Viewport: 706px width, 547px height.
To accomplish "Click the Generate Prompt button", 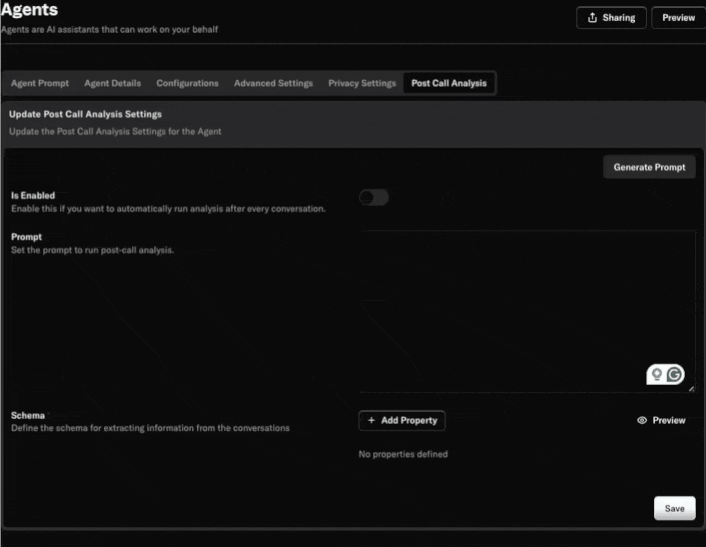I will point(649,167).
